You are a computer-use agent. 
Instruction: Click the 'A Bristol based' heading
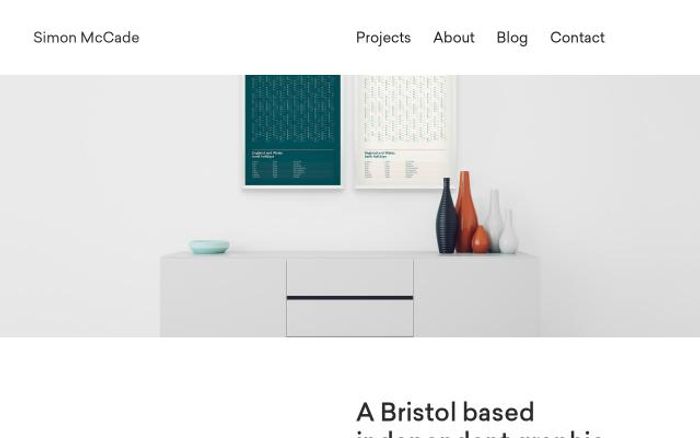(445, 412)
